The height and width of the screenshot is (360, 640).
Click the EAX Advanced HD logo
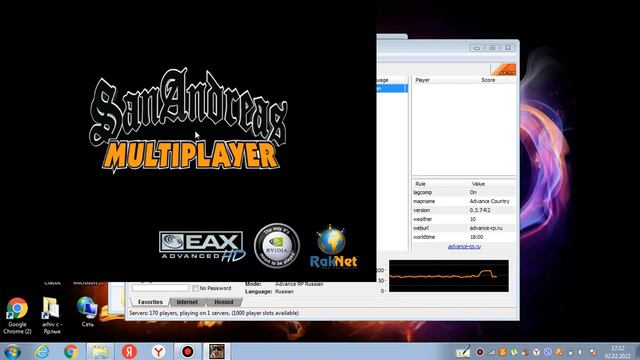pyautogui.click(x=202, y=246)
